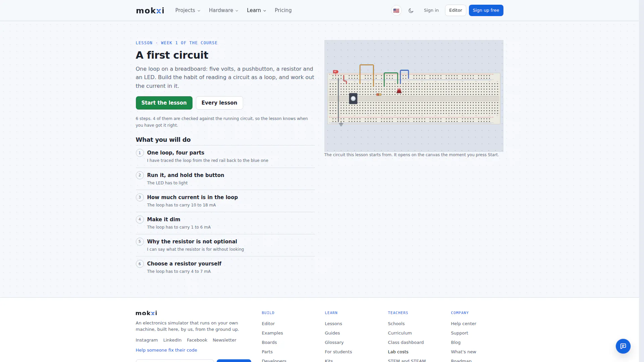
Task: Open the Pricing page
Action: point(283,10)
